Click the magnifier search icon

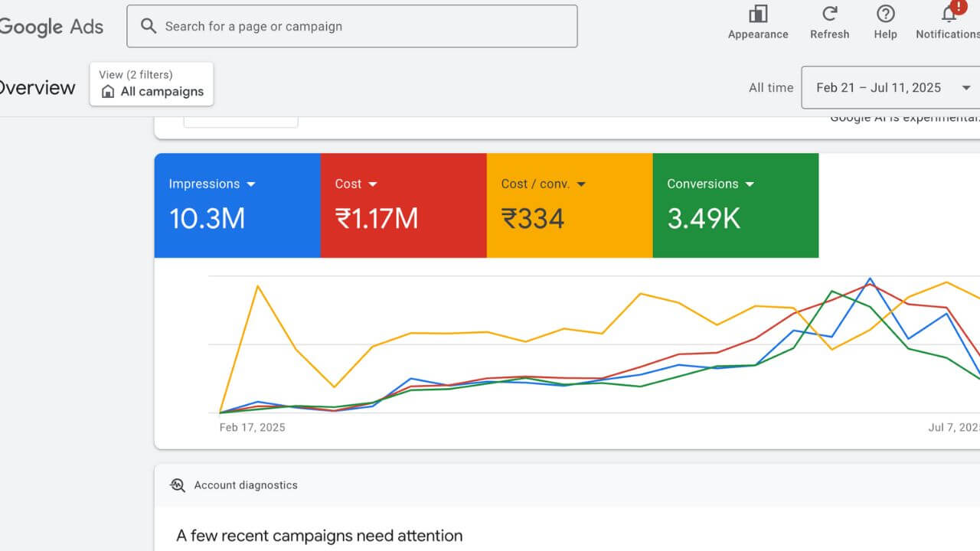148,26
